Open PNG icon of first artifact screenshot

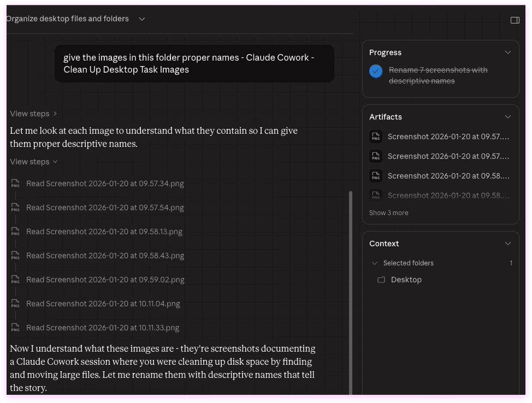click(x=375, y=137)
